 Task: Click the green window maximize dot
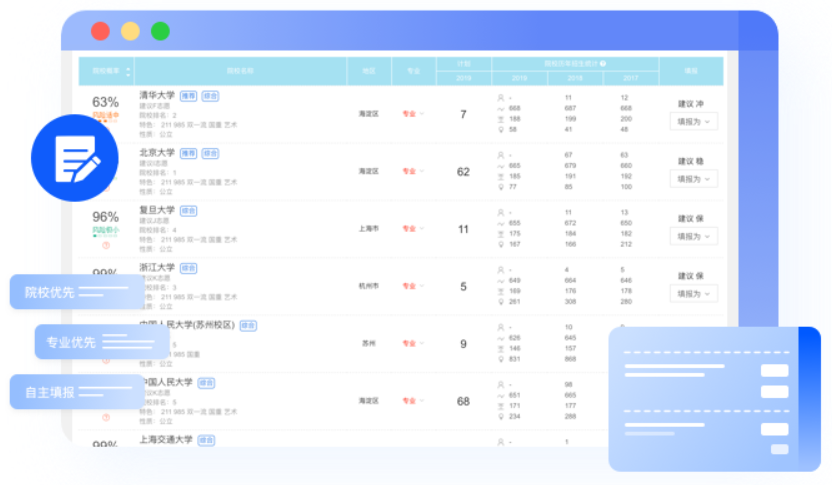click(x=160, y=31)
